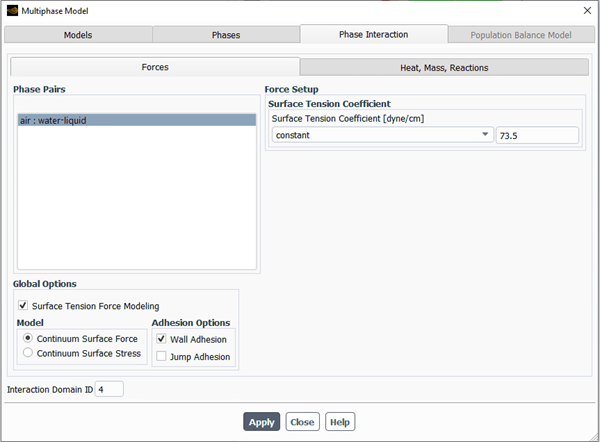Image resolution: width=600 pixels, height=442 pixels.
Task: Choose Continuum Surface Stress model
Action: [28, 352]
